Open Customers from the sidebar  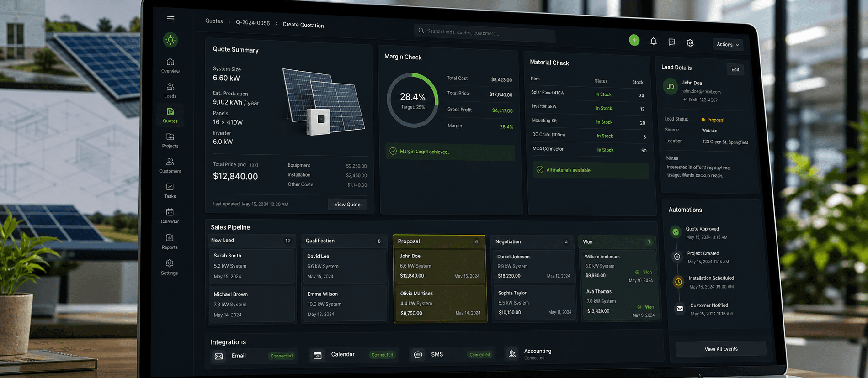pos(170,166)
